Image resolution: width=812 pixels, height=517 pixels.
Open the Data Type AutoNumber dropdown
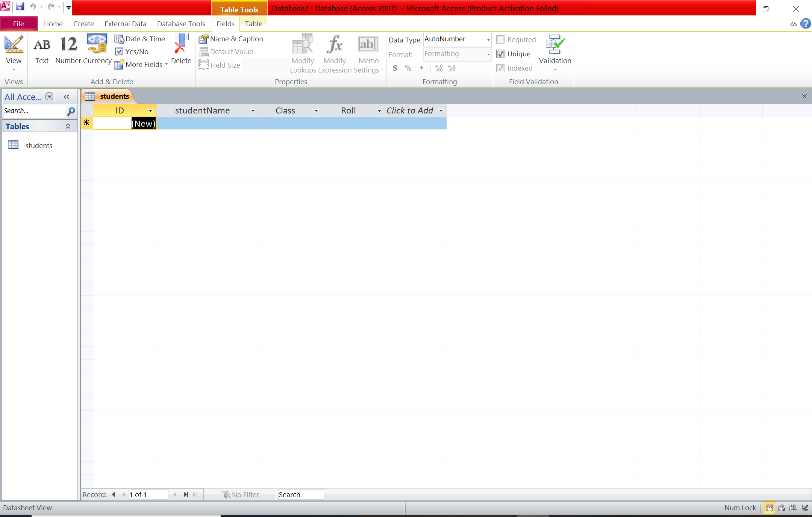pyautogui.click(x=488, y=39)
